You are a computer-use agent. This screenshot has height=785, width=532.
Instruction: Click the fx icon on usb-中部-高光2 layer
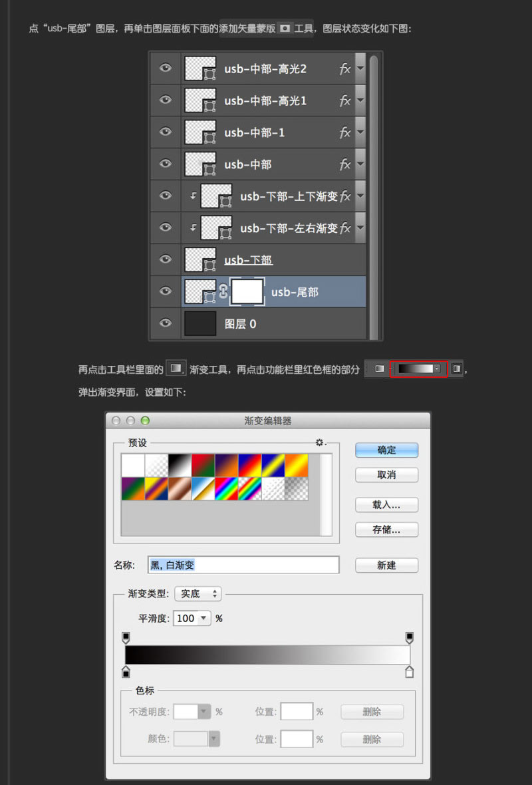(344, 69)
